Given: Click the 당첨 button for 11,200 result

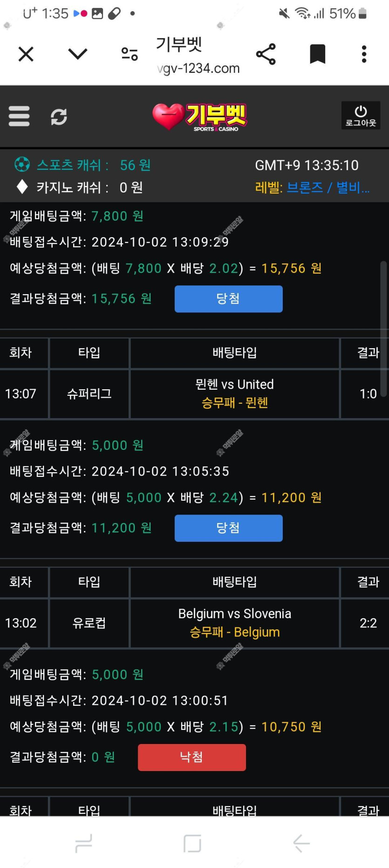Looking at the screenshot, I should coord(229,528).
